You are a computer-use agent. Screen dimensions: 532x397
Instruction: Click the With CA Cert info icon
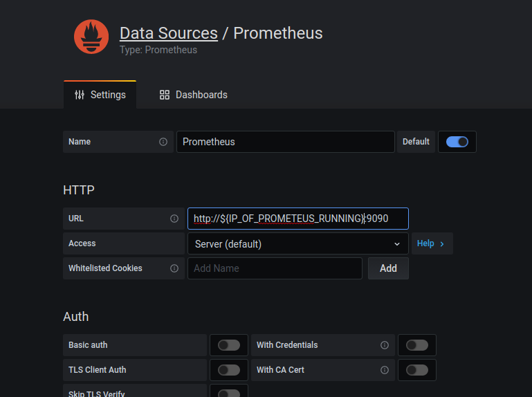point(385,370)
